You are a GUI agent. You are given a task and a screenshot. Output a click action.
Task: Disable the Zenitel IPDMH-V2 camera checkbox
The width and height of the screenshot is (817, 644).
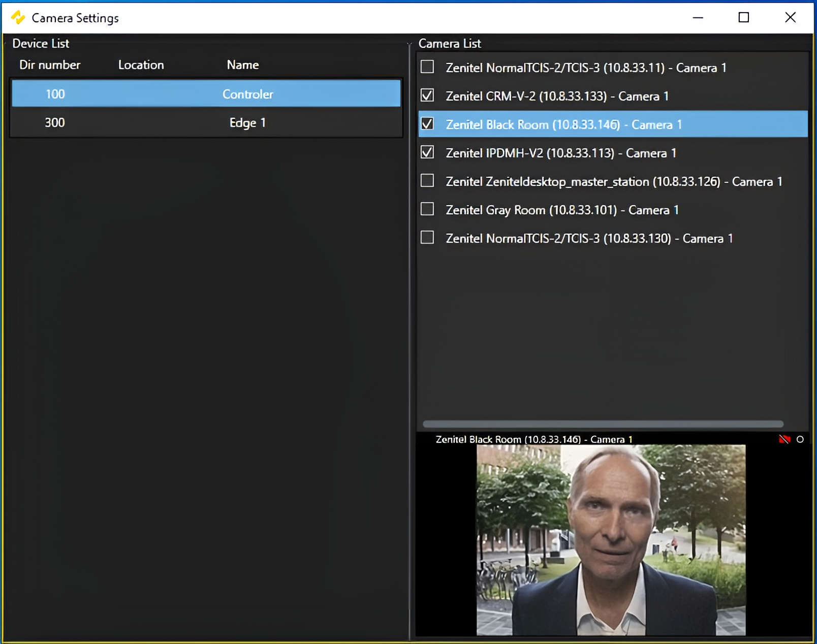pyautogui.click(x=427, y=152)
